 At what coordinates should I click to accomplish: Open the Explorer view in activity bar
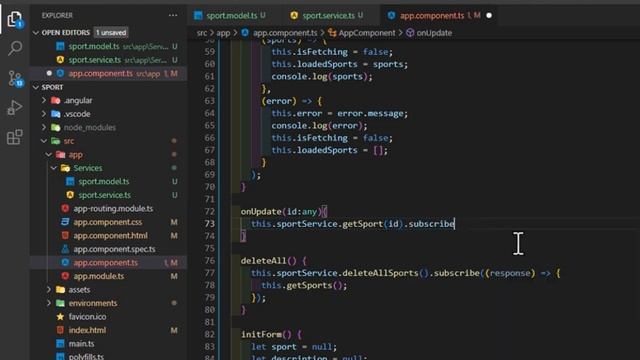[15, 19]
